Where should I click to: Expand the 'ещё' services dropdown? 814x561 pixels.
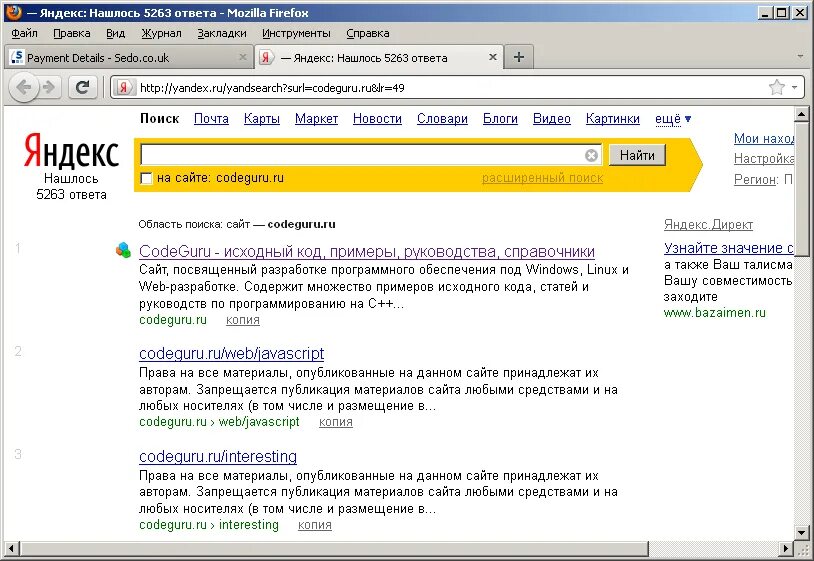point(673,119)
